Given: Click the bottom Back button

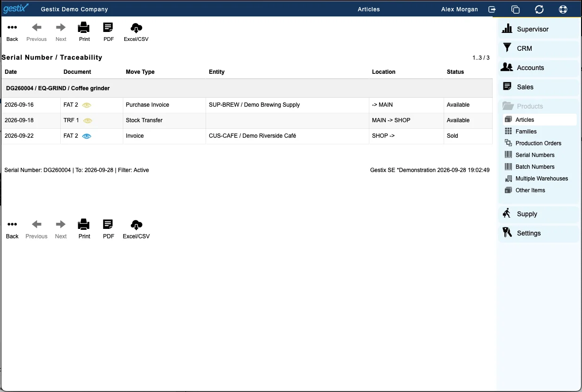Looking at the screenshot, I should coord(12,229).
